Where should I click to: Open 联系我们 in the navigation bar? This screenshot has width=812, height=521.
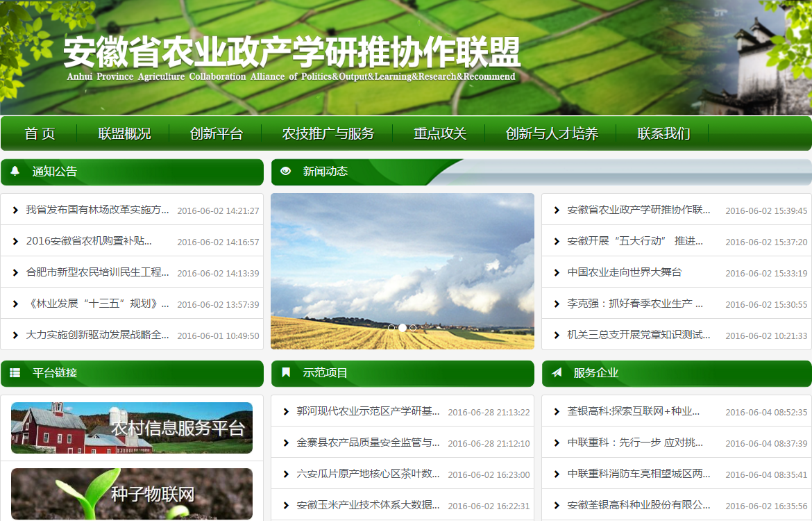pos(663,133)
